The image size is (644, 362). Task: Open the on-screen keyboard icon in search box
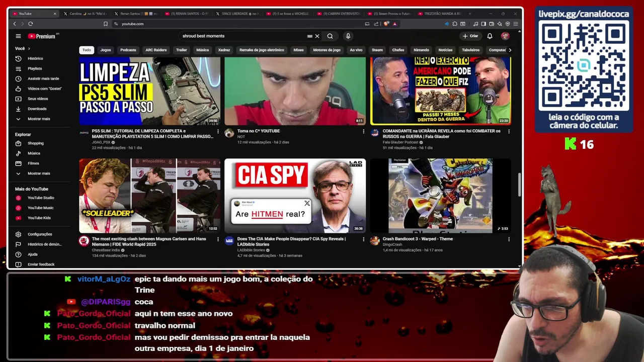[310, 36]
